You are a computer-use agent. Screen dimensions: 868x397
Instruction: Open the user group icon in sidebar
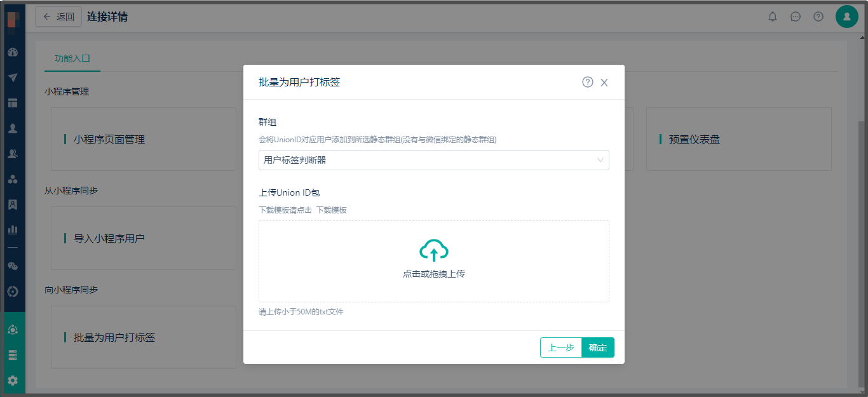click(x=13, y=154)
